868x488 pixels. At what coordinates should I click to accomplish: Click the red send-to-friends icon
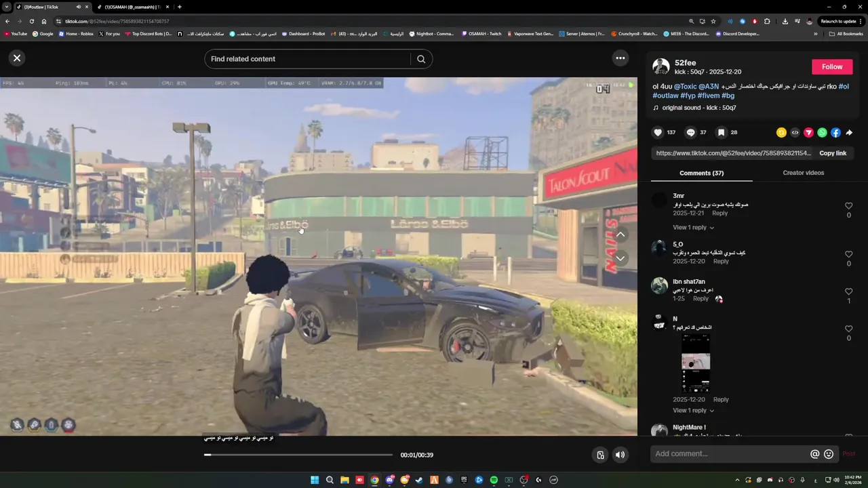click(x=808, y=133)
